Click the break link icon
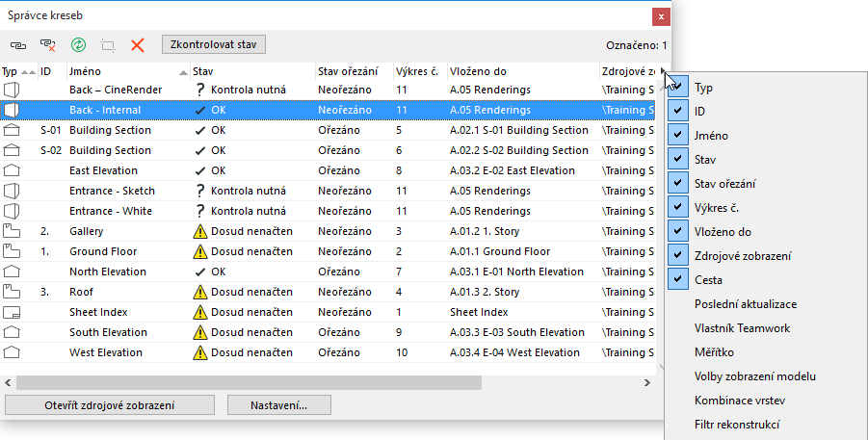 47,44
